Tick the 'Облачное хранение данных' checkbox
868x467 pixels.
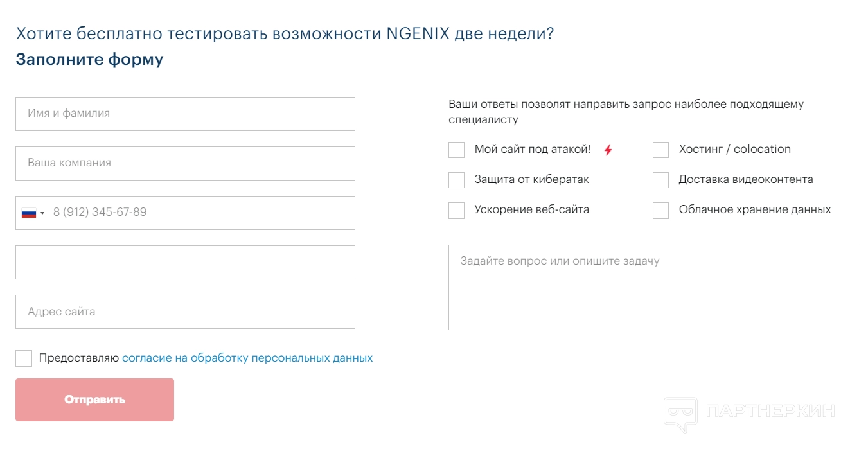point(660,210)
